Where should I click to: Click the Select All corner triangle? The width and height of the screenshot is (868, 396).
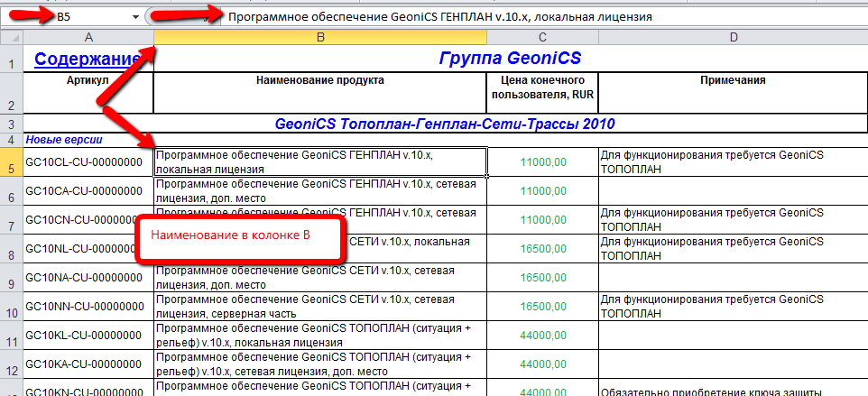12,37
